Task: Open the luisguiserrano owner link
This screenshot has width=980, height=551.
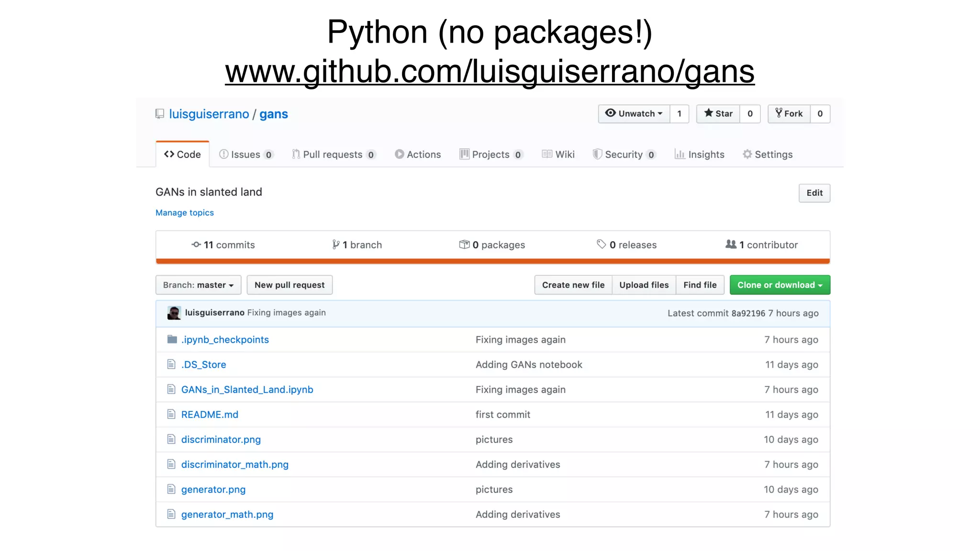Action: 209,114
